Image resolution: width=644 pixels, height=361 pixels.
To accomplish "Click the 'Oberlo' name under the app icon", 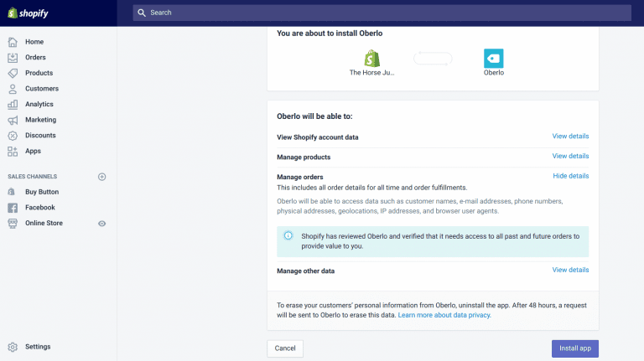I will (494, 73).
